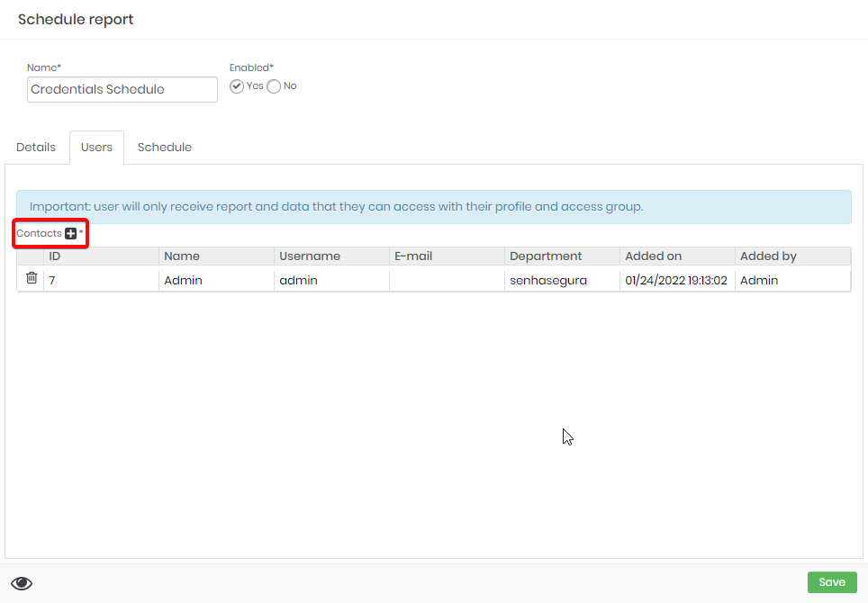868x603 pixels.
Task: Open the Details tab
Action: [x=36, y=148]
